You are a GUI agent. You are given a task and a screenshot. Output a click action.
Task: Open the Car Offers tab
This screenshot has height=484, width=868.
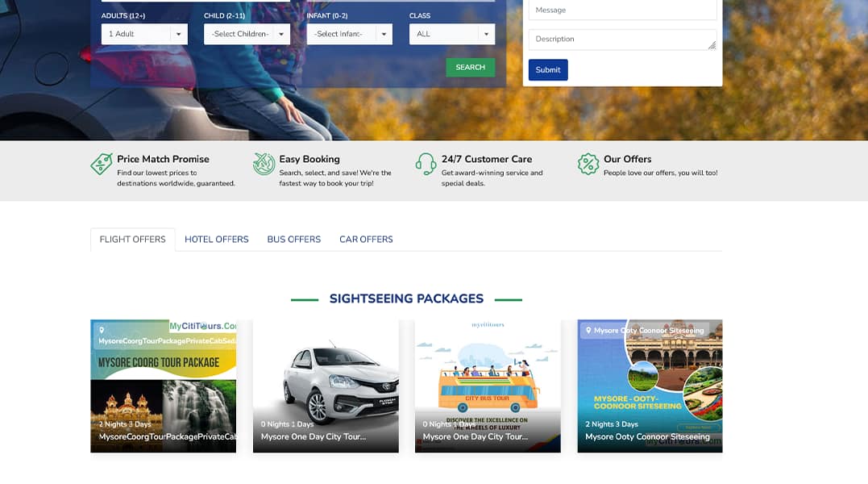[x=366, y=240]
